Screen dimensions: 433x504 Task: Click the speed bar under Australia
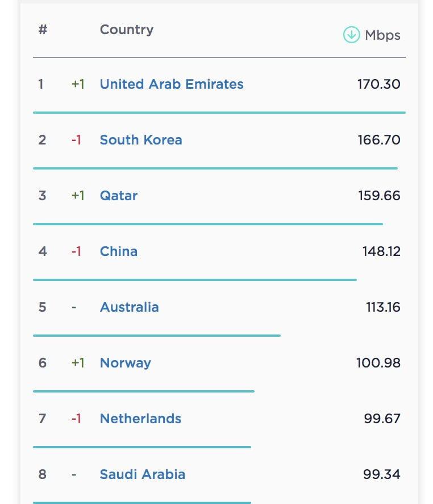(x=157, y=335)
